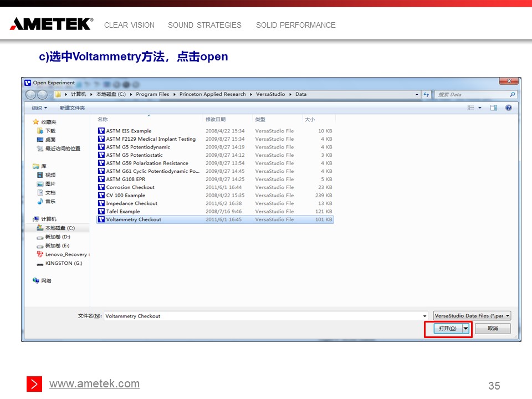Screen dimensions: 532x399
Task: Click 本地磁盘 (C:) in the address breadcrumb
Action: click(x=111, y=94)
